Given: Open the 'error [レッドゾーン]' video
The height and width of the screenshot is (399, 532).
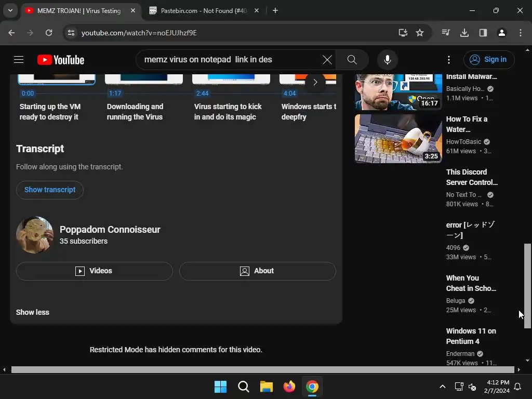Looking at the screenshot, I should (x=470, y=230).
